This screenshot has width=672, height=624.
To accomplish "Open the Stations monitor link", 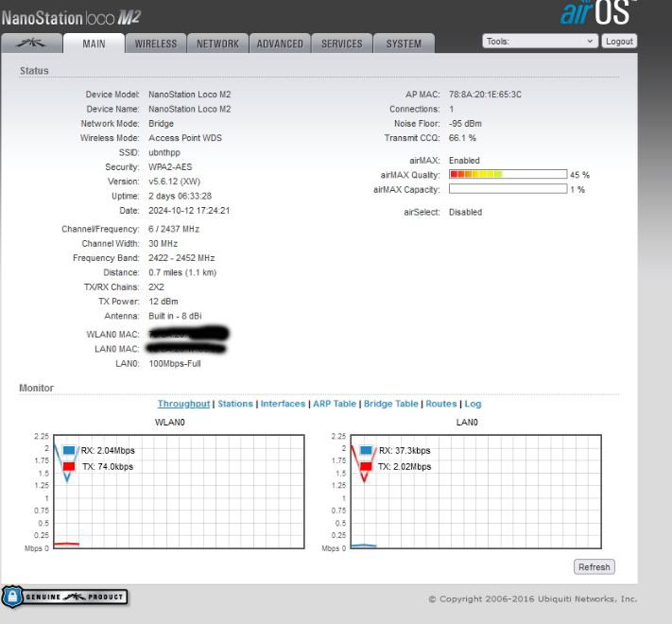I will coord(235,404).
